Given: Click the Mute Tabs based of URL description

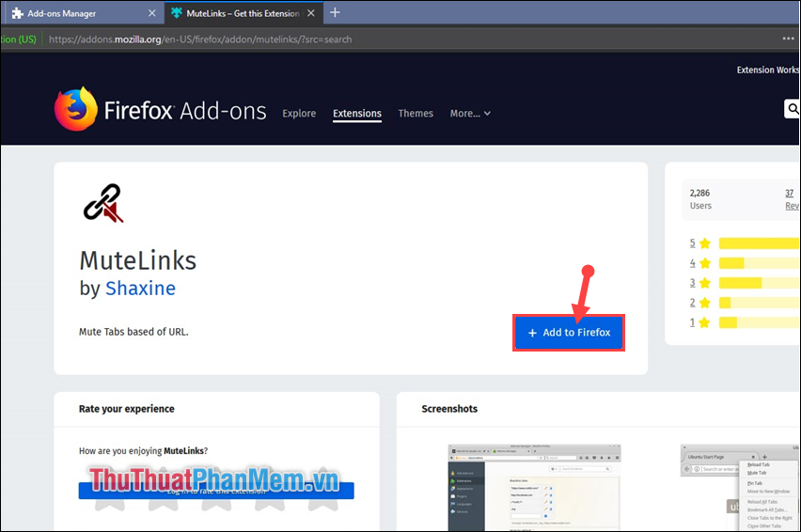Looking at the screenshot, I should click(133, 332).
